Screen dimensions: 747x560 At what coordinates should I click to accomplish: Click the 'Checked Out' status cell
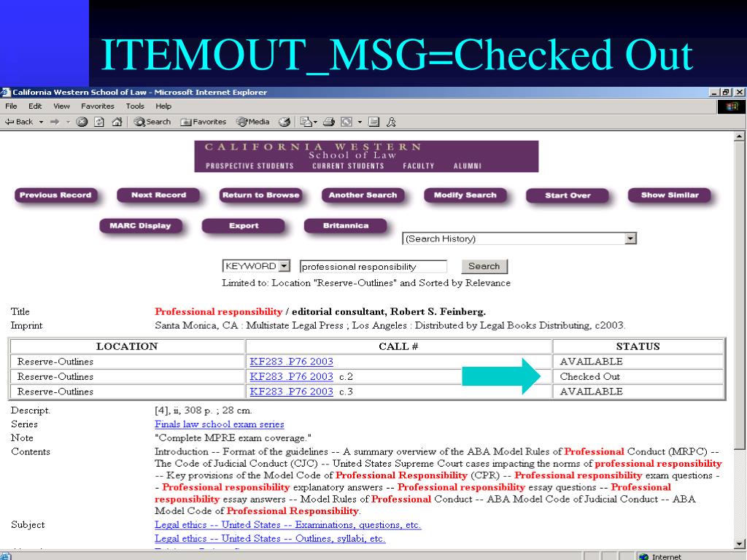coord(638,377)
